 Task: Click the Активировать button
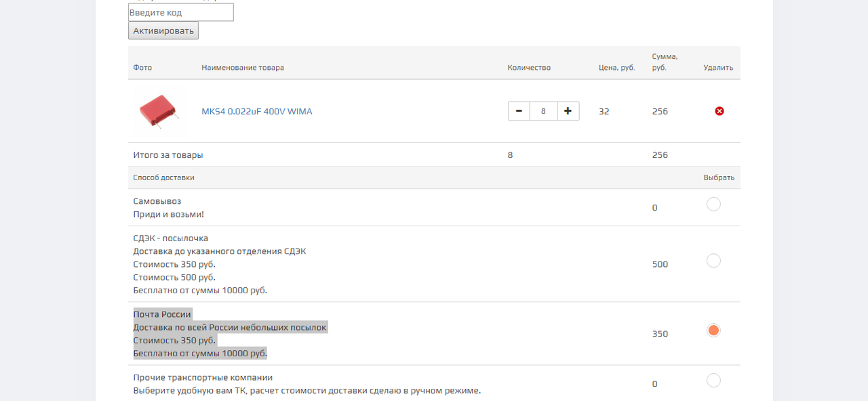[x=163, y=30]
